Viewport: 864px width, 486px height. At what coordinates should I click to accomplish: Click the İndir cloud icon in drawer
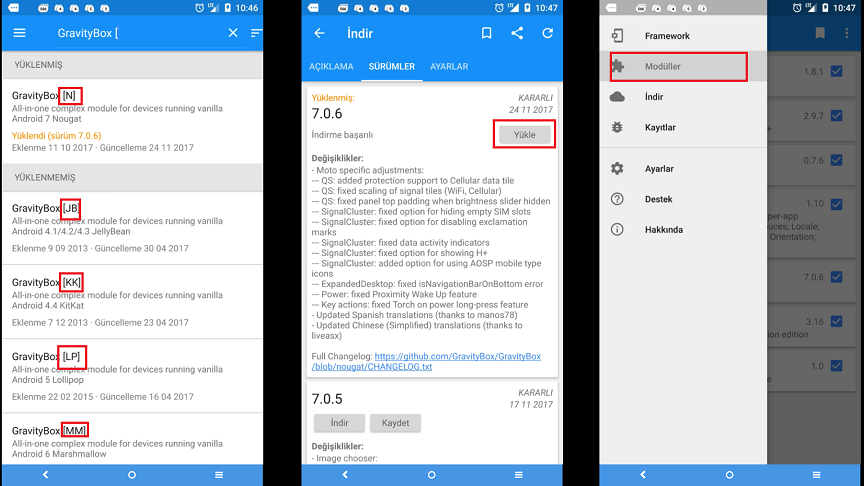click(617, 97)
